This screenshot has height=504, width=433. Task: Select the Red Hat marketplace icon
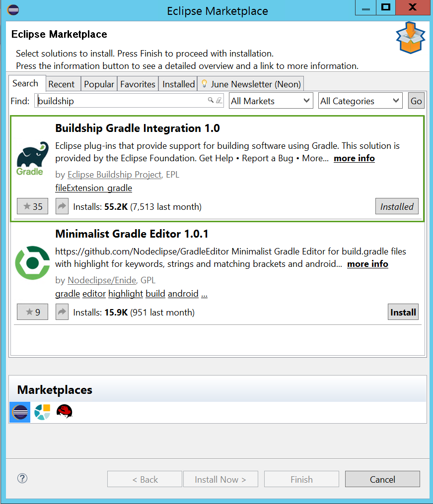[x=65, y=411]
